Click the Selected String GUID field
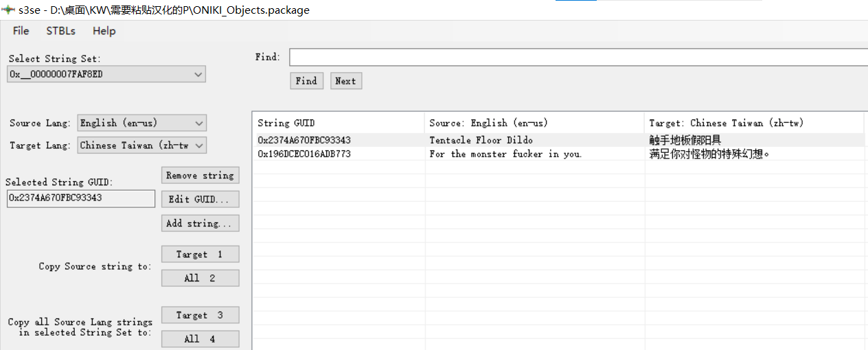The image size is (868, 350). (80, 198)
